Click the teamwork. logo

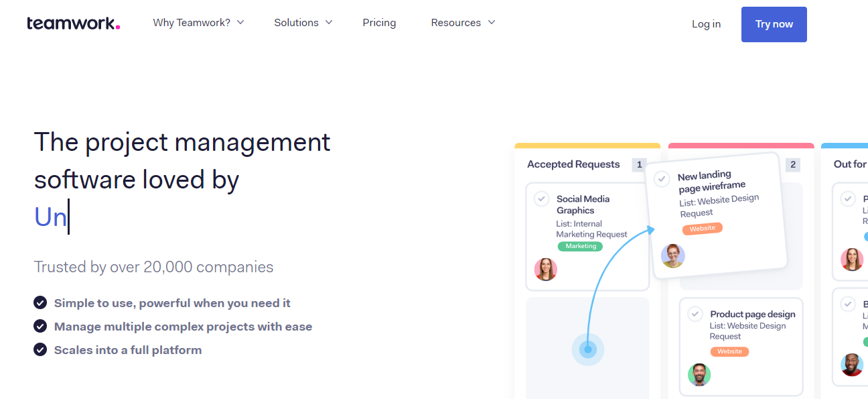coord(74,23)
